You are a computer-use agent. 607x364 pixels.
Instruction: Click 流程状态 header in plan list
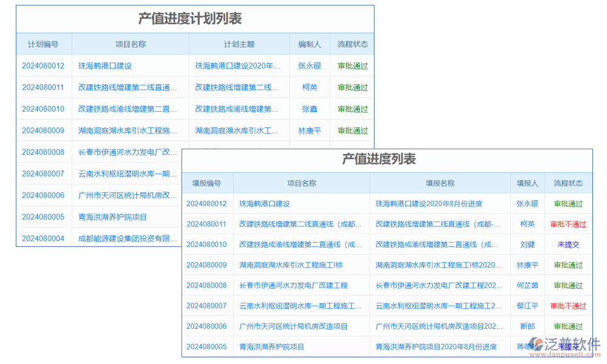(x=352, y=44)
